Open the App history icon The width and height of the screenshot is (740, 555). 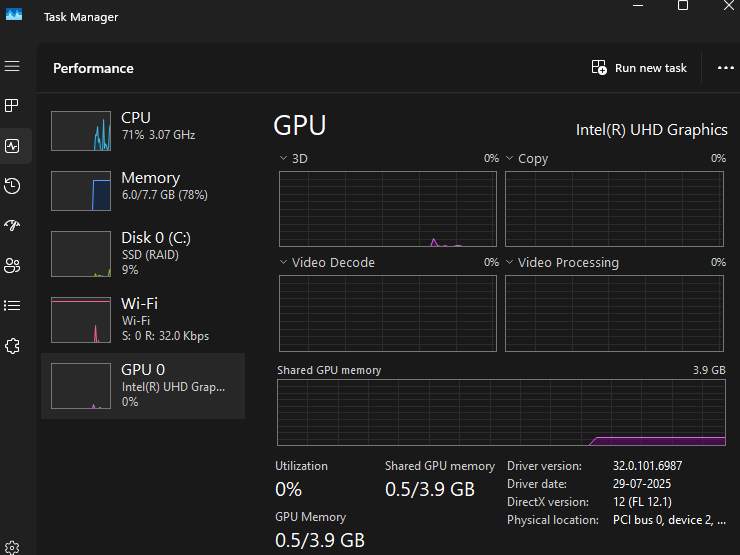click(12, 186)
